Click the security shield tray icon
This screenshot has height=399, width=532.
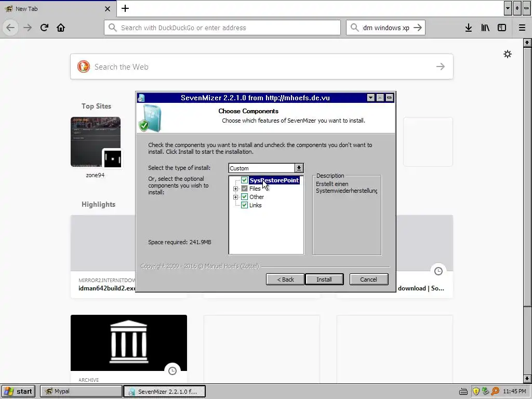point(476,391)
